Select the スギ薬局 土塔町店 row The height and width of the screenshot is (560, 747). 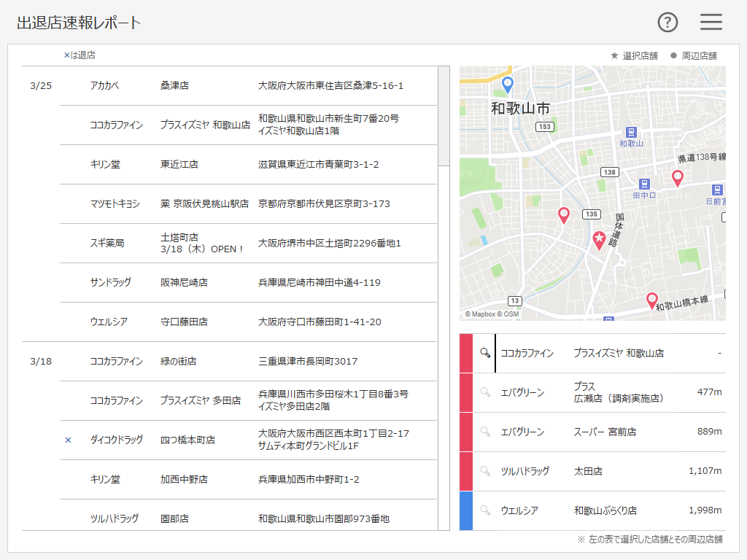[248, 243]
